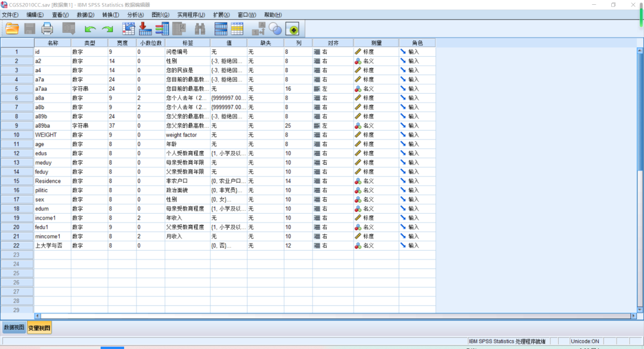The width and height of the screenshot is (644, 349).
Task: Click the name cell 'WEIGHT'
Action: tap(52, 135)
